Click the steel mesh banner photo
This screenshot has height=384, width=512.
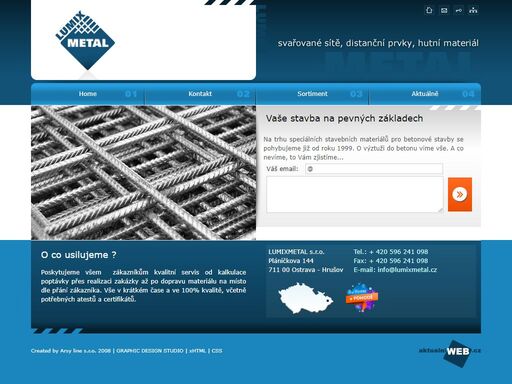pos(143,173)
